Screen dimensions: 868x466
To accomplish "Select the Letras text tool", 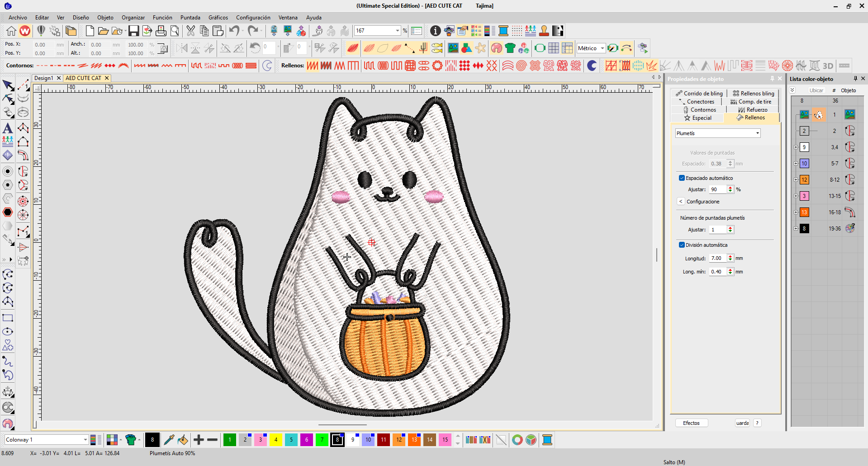I will coord(7,128).
